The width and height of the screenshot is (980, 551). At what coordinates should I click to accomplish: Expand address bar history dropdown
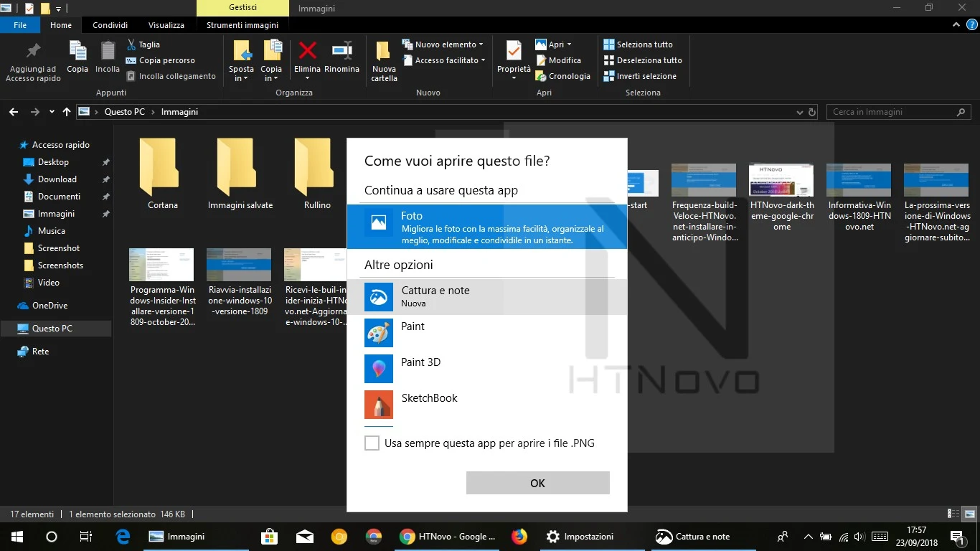click(x=800, y=113)
